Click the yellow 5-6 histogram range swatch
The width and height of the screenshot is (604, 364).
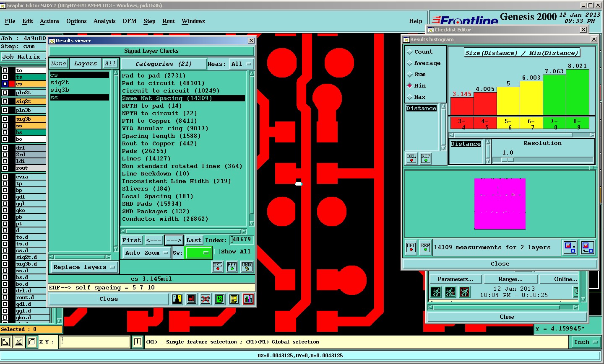coord(508,123)
